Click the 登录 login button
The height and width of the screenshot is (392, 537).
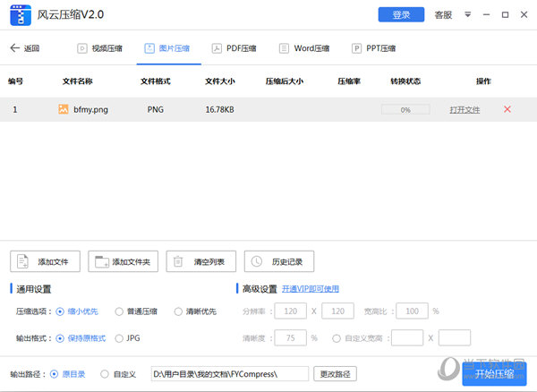401,14
